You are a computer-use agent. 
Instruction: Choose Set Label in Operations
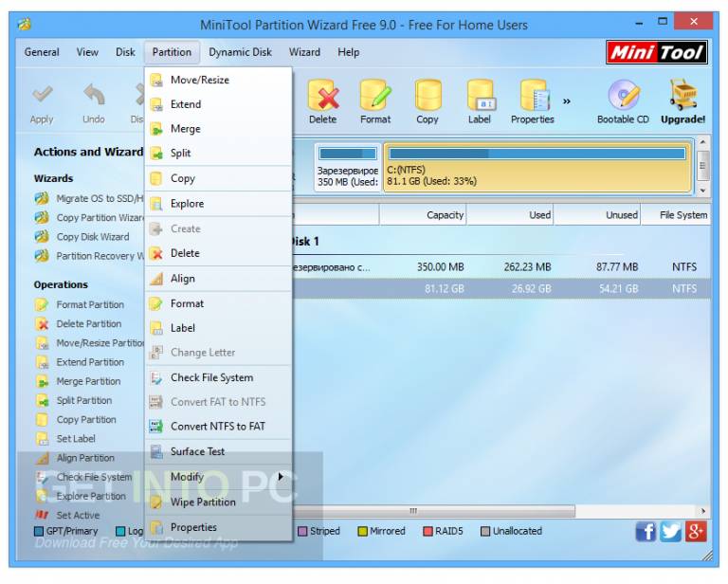click(65, 438)
